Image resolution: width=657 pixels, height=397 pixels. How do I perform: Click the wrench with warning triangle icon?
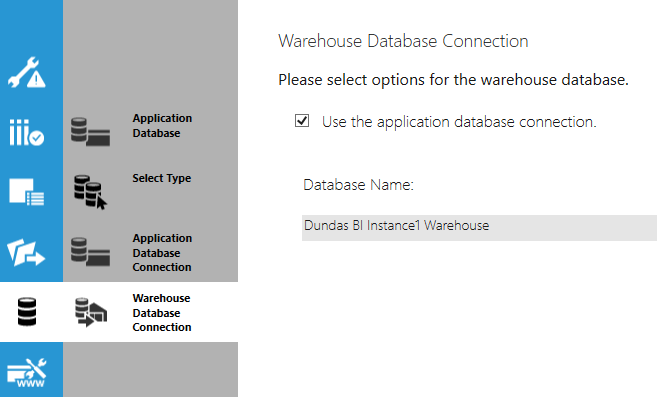tap(27, 73)
